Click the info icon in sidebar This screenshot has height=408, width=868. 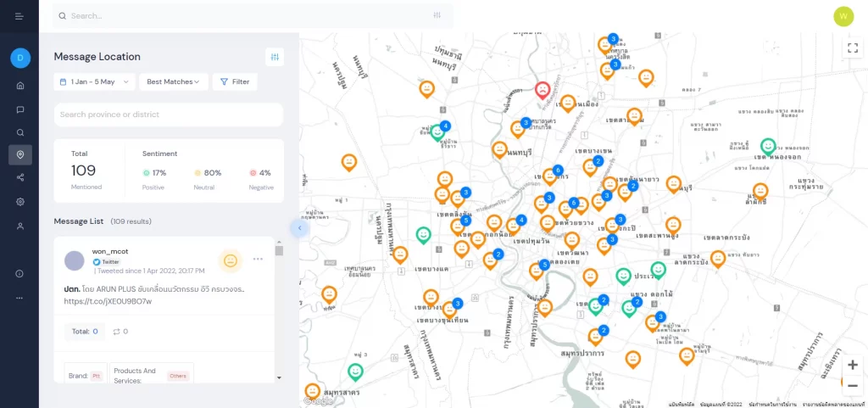(19, 274)
